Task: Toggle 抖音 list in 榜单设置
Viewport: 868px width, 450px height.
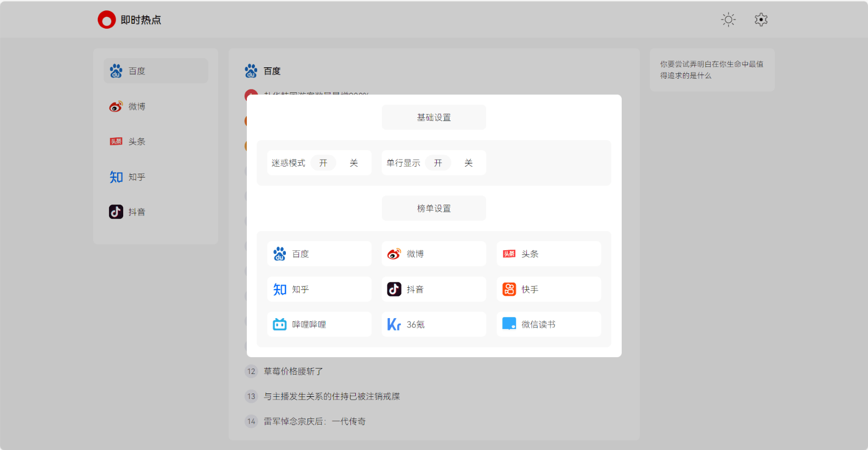Action: [434, 289]
